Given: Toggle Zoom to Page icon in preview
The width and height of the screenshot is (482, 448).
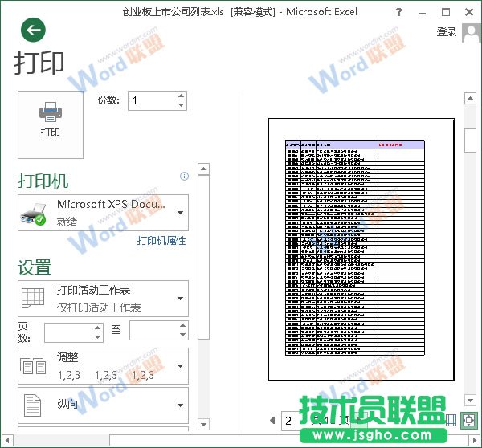Looking at the screenshot, I should [468, 420].
